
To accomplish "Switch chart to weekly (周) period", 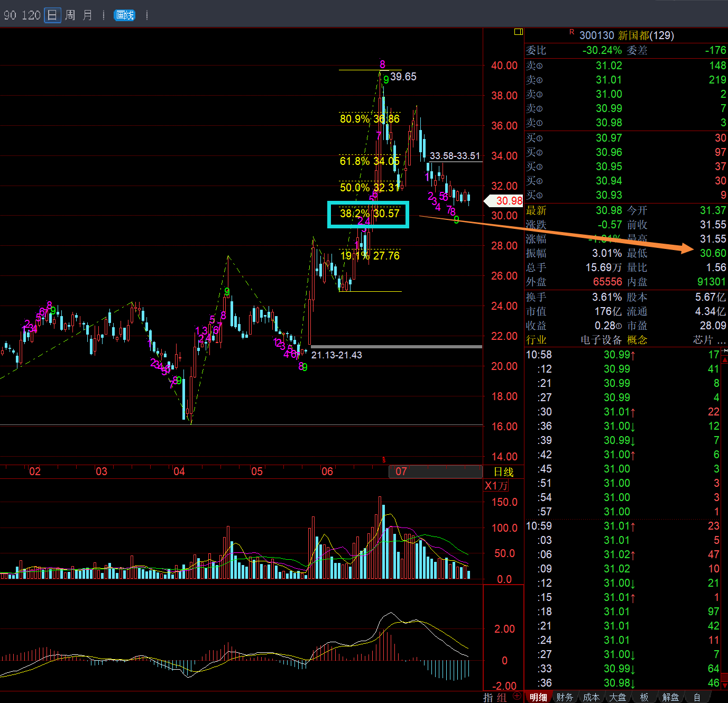I will point(70,15).
